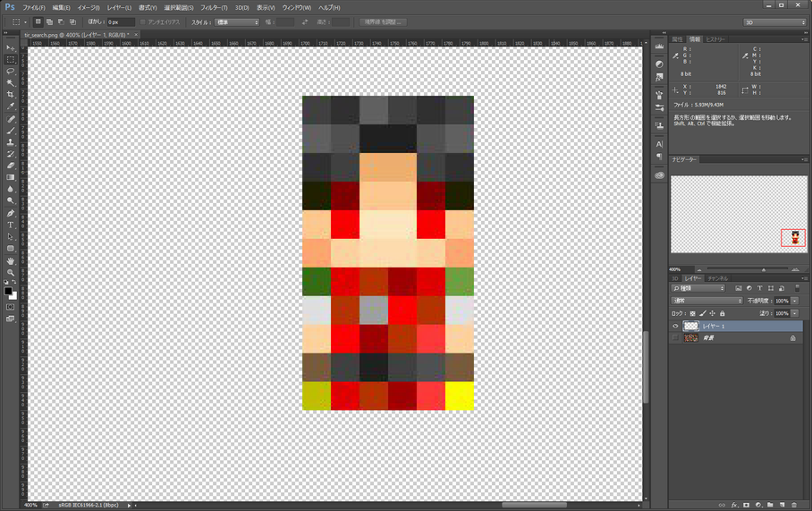Screen dimensions: 812x511
Task: Toggle Lock transparent pixels
Action: pos(692,313)
